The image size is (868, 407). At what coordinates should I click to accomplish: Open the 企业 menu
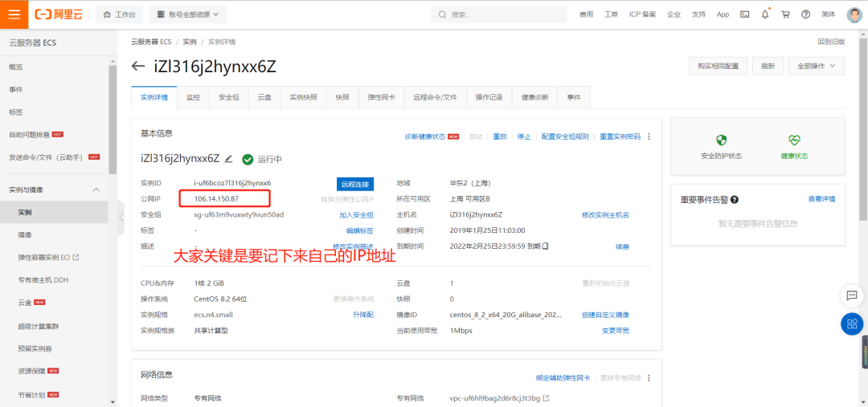click(x=674, y=14)
